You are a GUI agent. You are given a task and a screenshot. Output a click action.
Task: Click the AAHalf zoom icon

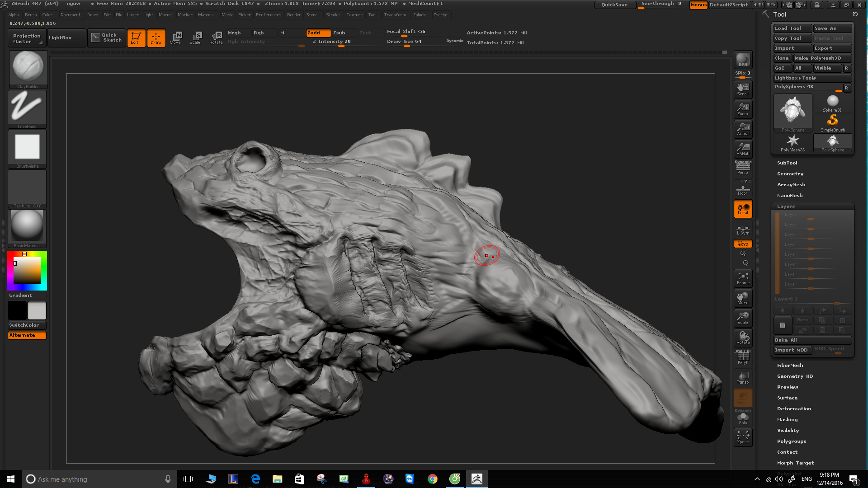click(743, 149)
